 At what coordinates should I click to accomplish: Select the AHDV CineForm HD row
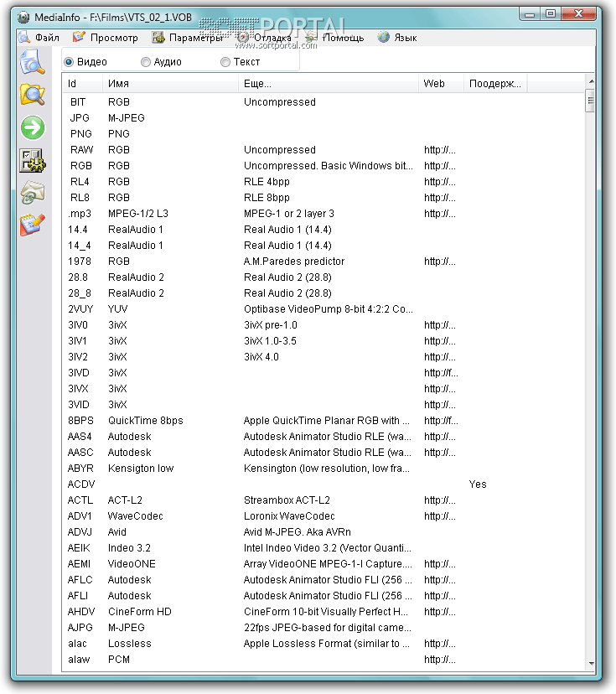click(324, 612)
